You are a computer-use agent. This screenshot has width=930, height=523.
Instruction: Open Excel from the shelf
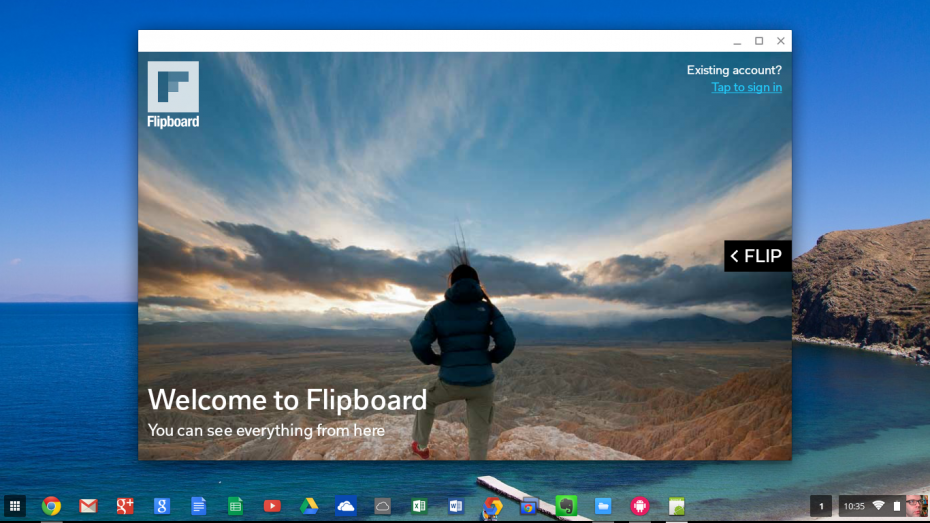click(x=419, y=506)
